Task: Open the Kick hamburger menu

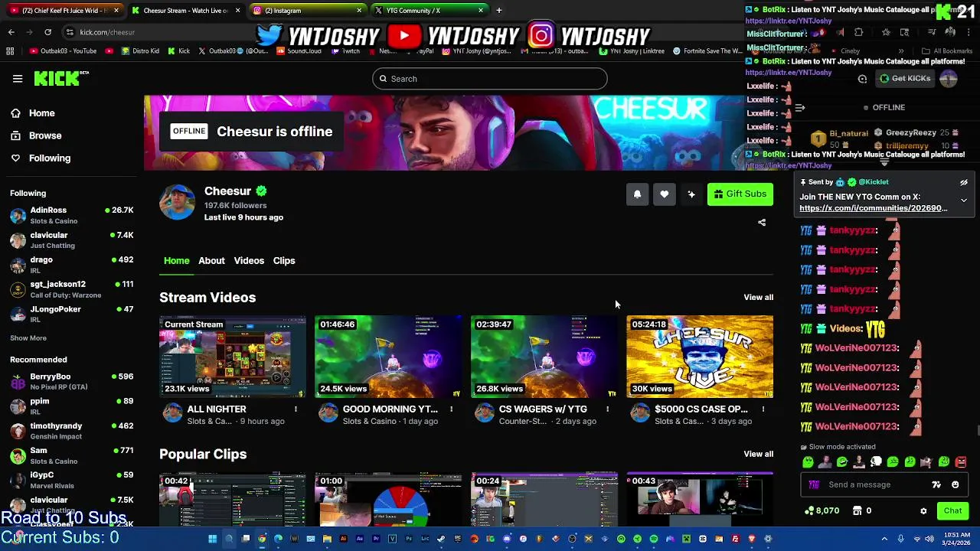Action: point(18,79)
